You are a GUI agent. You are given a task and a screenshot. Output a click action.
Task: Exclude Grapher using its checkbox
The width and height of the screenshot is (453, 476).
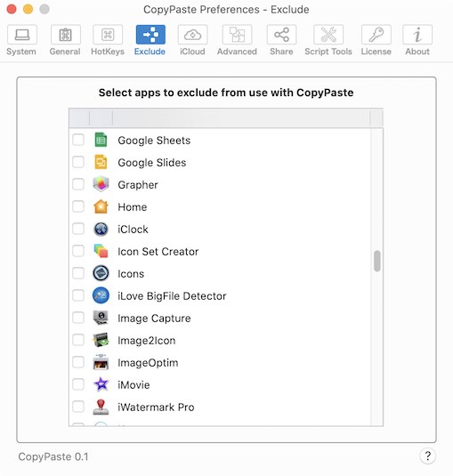pyautogui.click(x=78, y=184)
